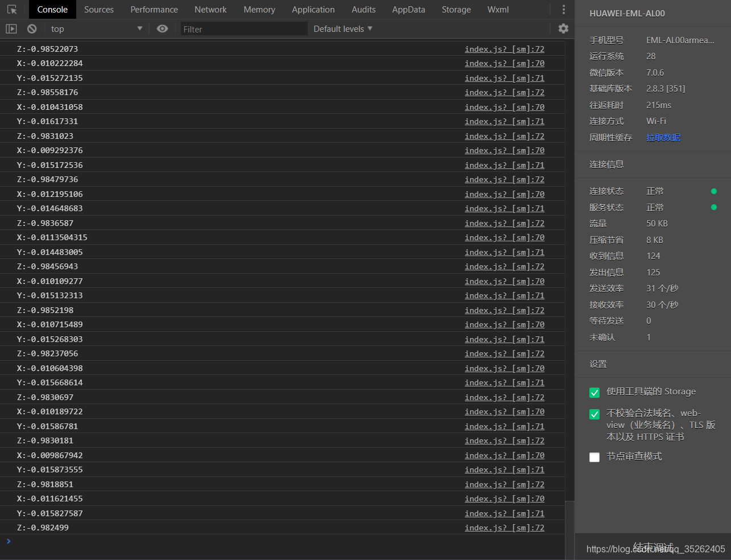Click the HUAWEI-EML-AL00 device title
The height and width of the screenshot is (560, 731).
pos(627,14)
